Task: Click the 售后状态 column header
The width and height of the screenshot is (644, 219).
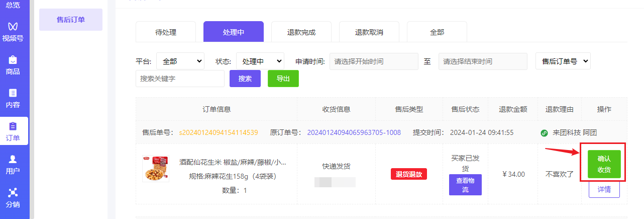Action: tap(465, 109)
